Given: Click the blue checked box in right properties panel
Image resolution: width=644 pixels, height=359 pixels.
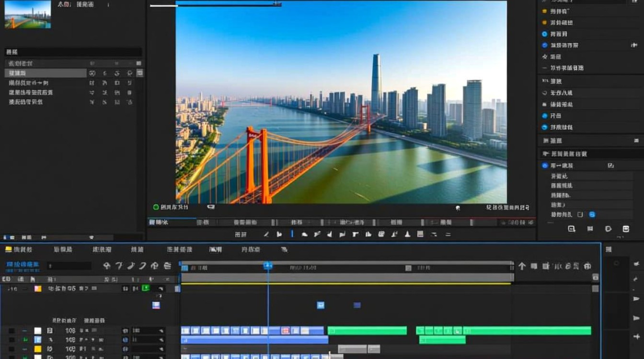Looking at the screenshot, I should click(x=592, y=214).
